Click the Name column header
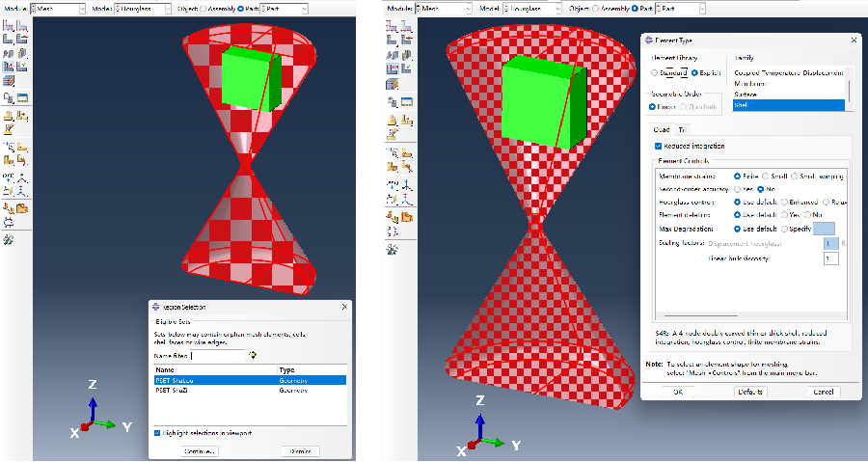This screenshot has height=462, width=868. (x=215, y=369)
